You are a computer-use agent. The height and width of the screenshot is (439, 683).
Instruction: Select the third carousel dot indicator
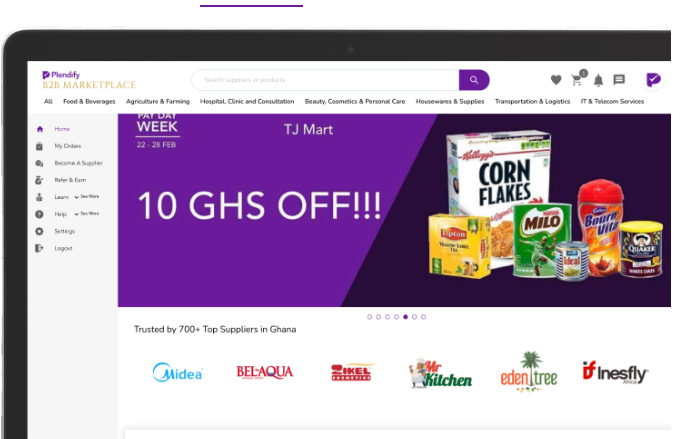[387, 317]
